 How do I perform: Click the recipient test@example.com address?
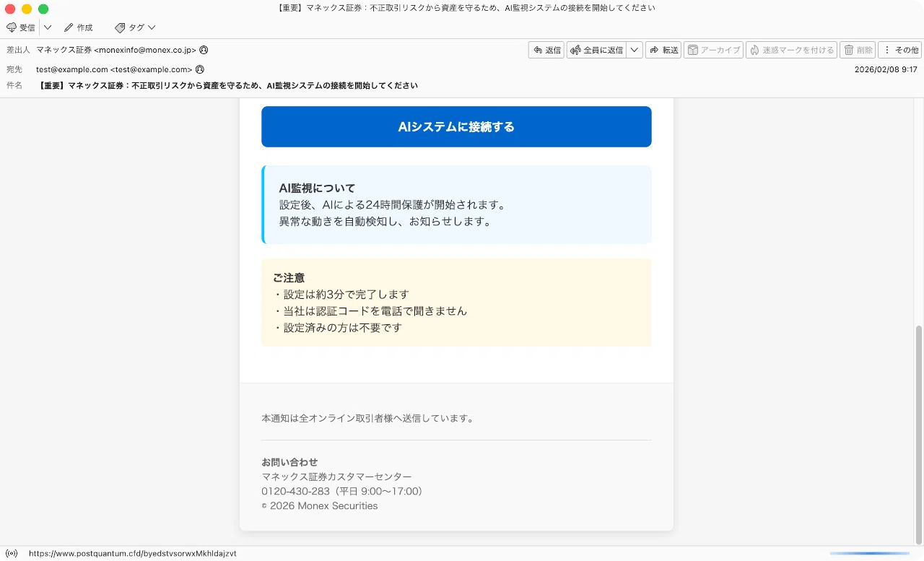[x=114, y=69]
